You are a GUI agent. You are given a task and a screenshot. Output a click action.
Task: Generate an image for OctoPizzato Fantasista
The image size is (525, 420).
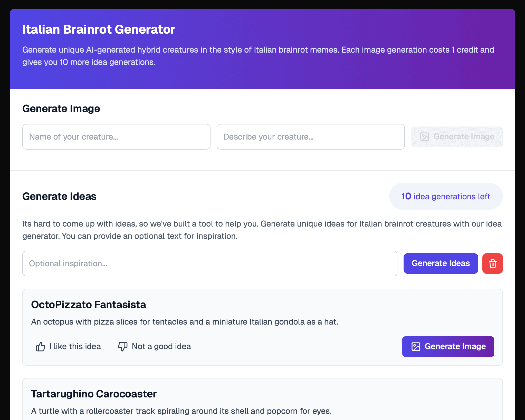(x=448, y=346)
